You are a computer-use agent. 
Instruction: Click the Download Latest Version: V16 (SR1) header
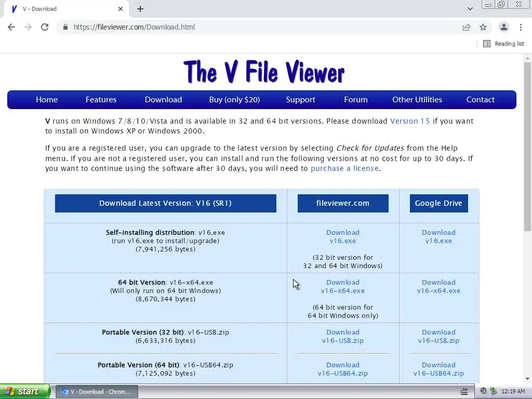coord(166,203)
